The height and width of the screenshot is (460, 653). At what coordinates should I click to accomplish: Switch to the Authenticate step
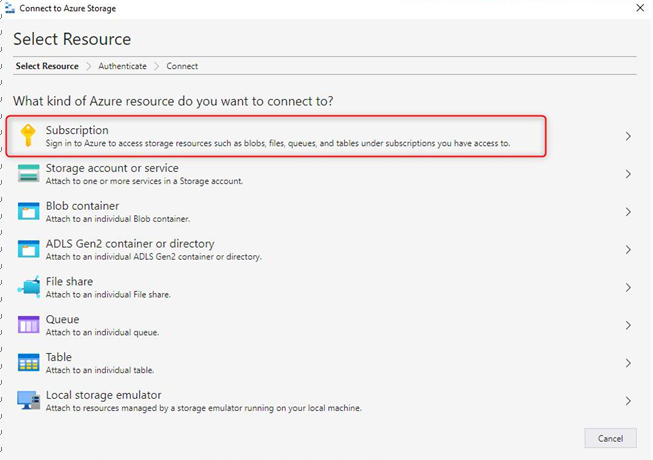[x=122, y=66]
